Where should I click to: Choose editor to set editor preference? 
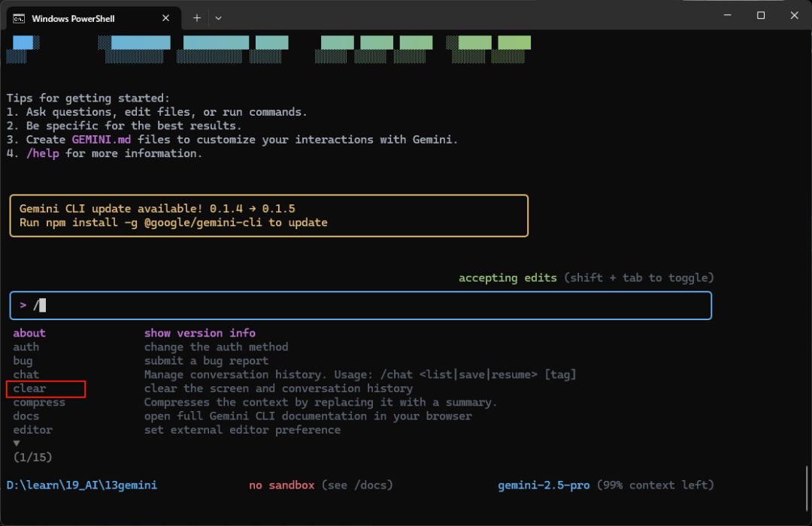pyautogui.click(x=32, y=429)
